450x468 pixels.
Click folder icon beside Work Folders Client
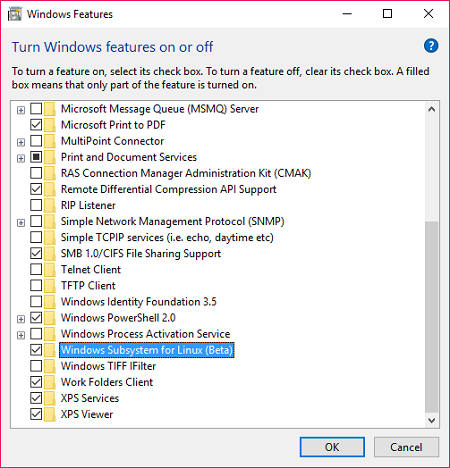pyautogui.click(x=50, y=382)
